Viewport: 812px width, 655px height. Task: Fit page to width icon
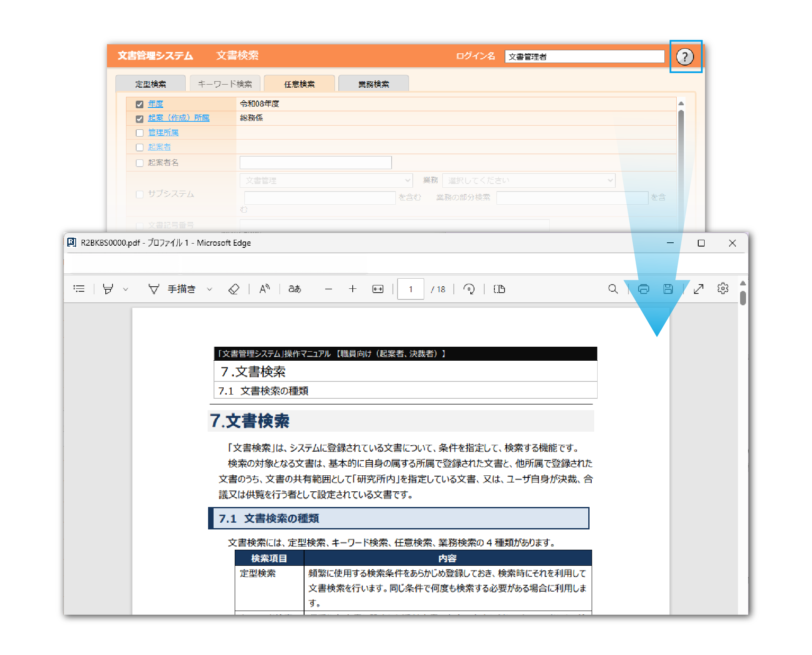click(378, 289)
